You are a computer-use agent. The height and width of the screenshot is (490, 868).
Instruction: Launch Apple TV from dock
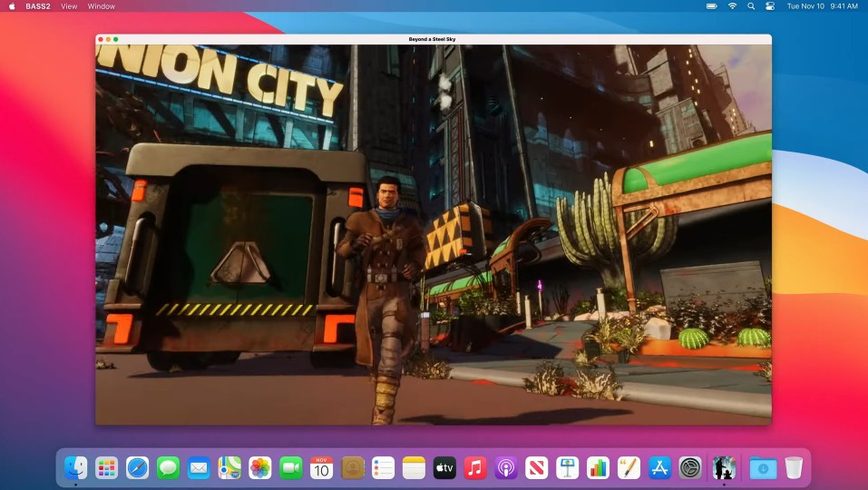click(444, 468)
